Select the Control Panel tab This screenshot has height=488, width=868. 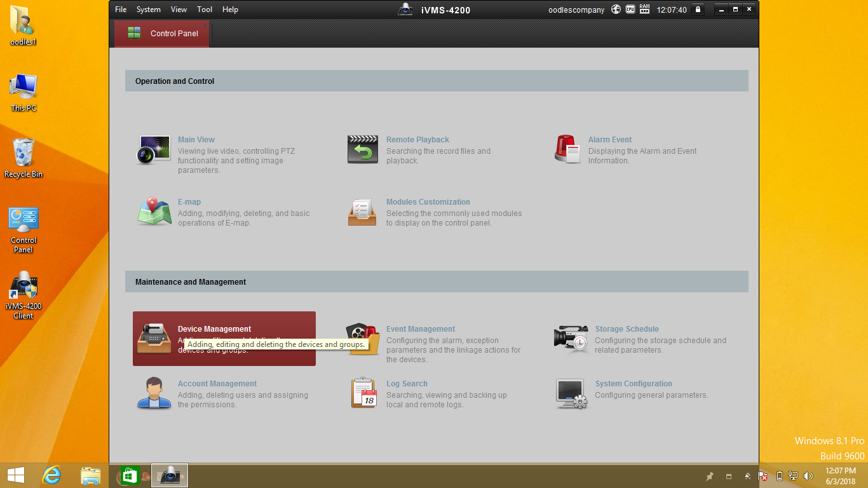point(162,34)
